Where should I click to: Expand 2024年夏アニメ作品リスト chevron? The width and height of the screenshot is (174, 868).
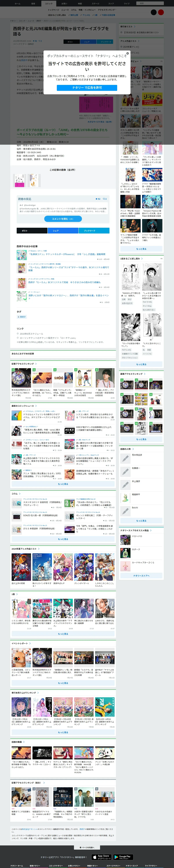pyautogui.click(x=39, y=549)
